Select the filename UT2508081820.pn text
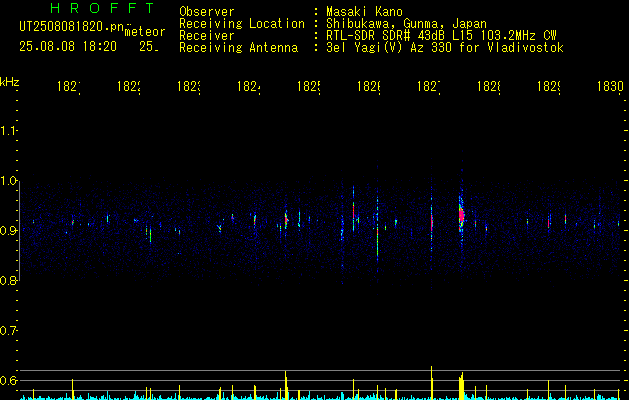Image resolution: width=629 pixels, height=400 pixels. (72, 27)
